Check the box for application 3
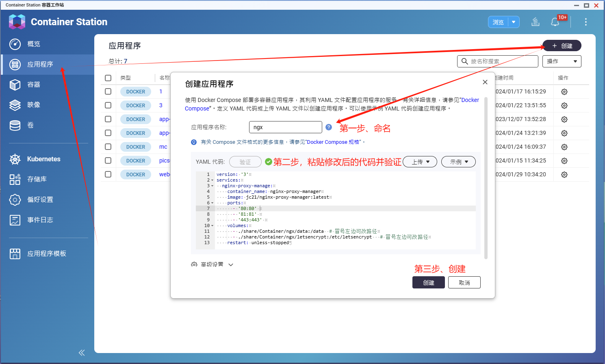 point(108,105)
